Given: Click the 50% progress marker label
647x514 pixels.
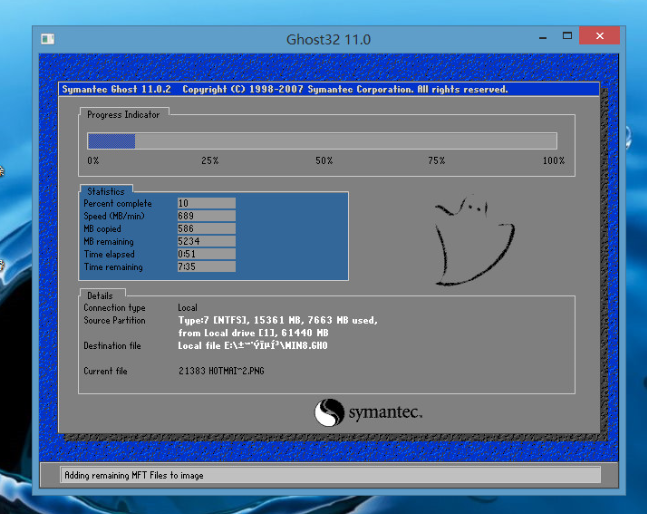Looking at the screenshot, I should pos(324,161).
